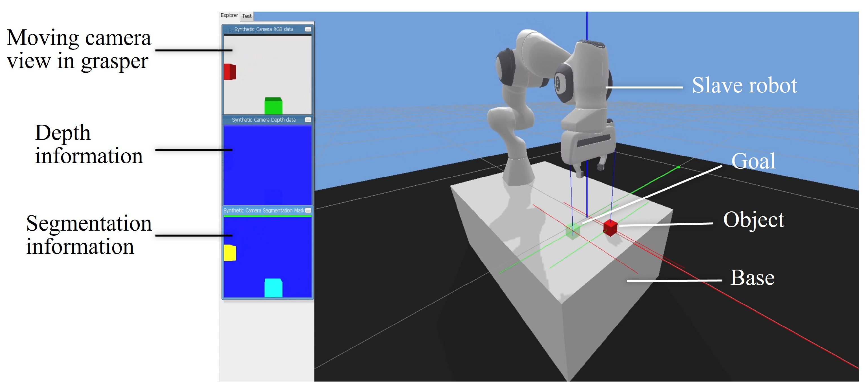This screenshot has height=392, width=868.
Task: Click the red cube in RGB preview
Action: coord(230,72)
